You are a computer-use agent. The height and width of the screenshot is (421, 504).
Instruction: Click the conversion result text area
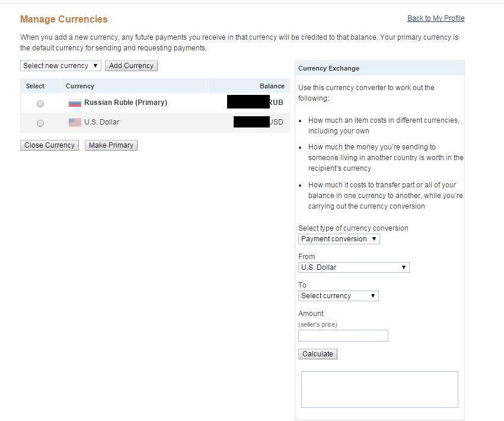pos(379,389)
